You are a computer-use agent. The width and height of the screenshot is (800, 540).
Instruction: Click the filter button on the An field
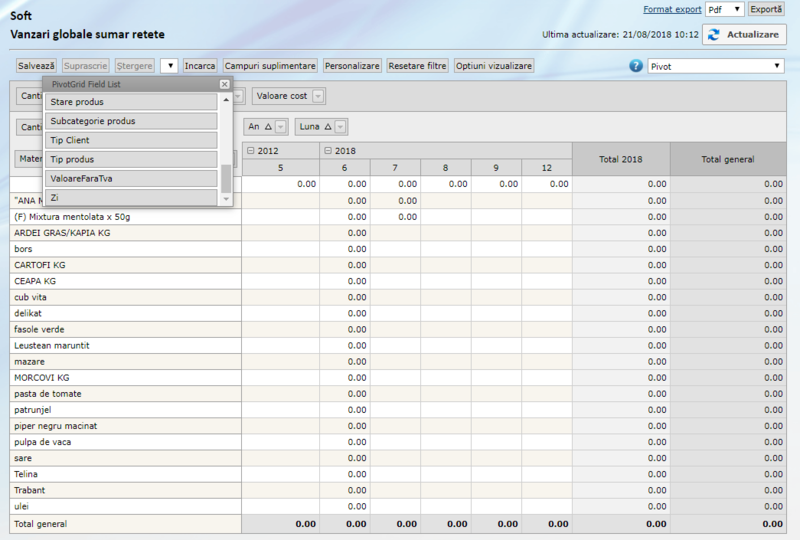(x=281, y=127)
